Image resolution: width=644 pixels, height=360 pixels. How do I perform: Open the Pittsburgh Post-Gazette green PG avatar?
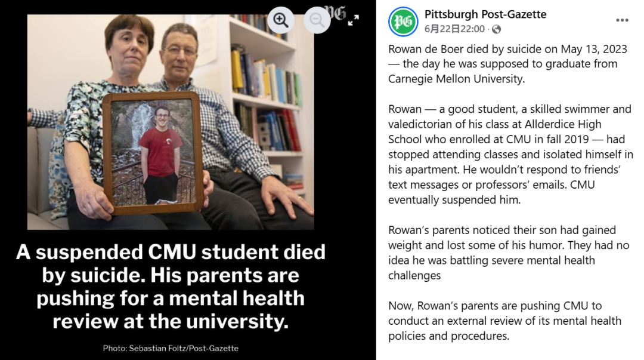coord(403,21)
